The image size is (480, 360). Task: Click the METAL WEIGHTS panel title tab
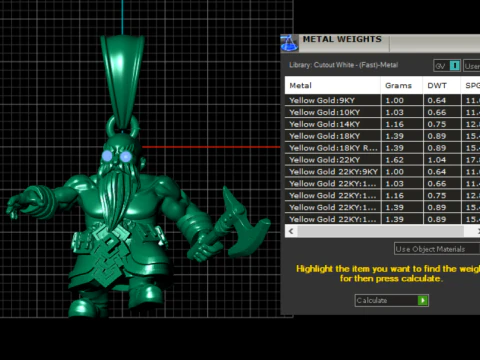(342, 39)
